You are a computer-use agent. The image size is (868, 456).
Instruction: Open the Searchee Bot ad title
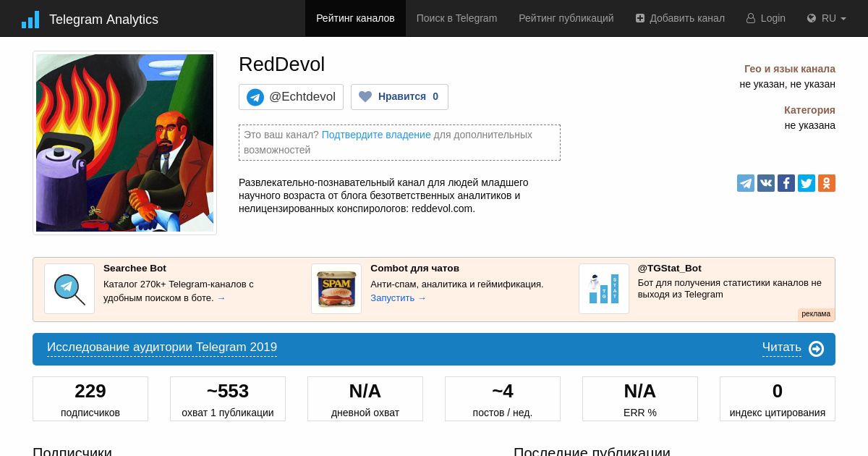[135, 268]
